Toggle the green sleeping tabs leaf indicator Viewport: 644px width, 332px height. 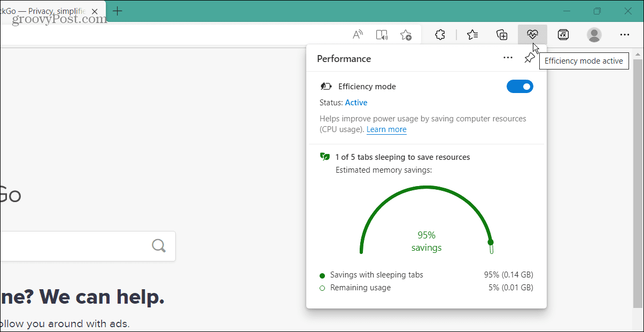(325, 156)
